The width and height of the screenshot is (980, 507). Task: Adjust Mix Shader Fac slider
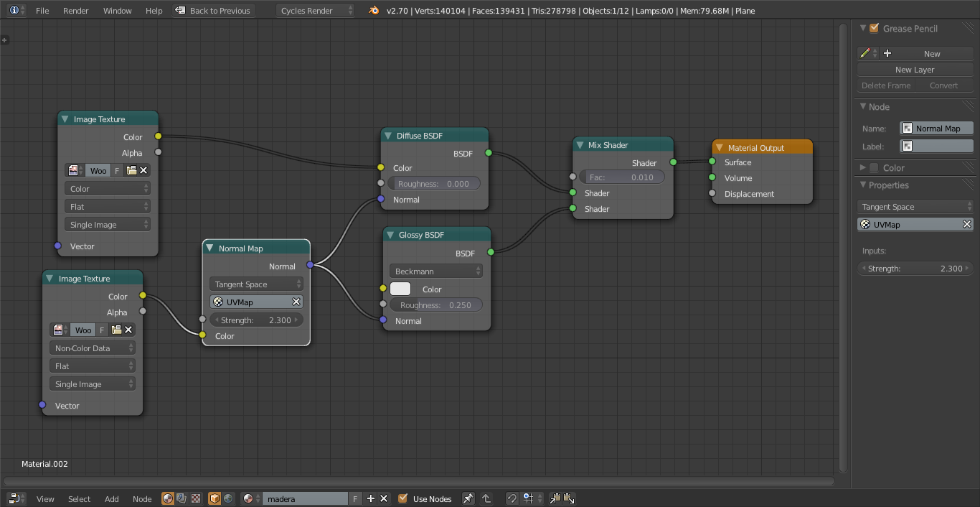622,177
